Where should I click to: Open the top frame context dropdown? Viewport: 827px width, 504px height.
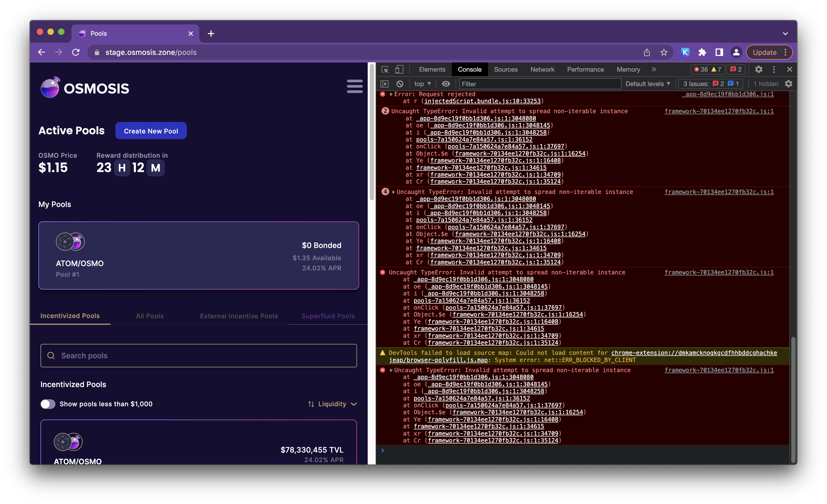(422, 84)
